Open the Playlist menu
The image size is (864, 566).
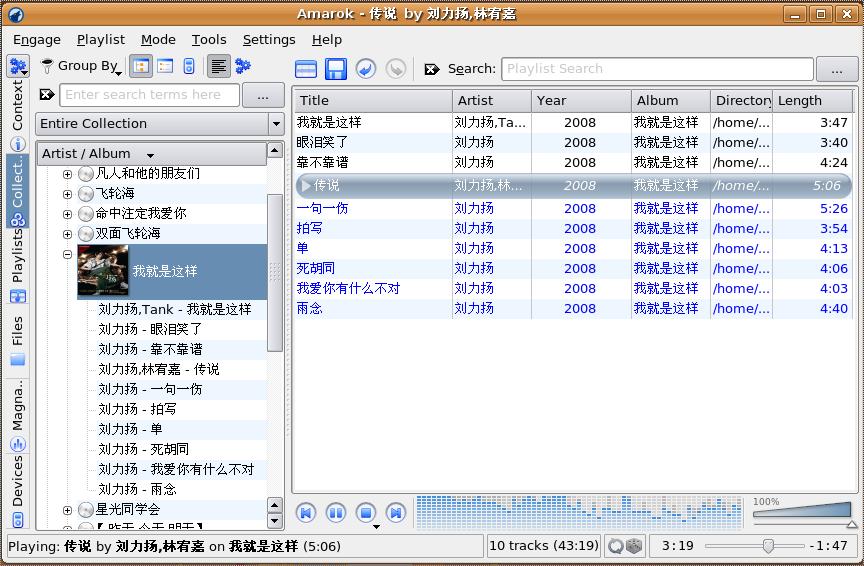coord(101,40)
